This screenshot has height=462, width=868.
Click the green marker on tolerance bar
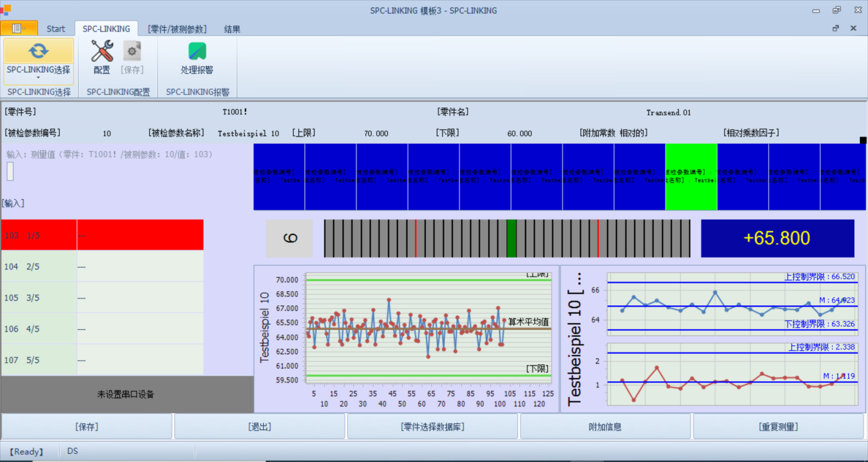point(511,238)
